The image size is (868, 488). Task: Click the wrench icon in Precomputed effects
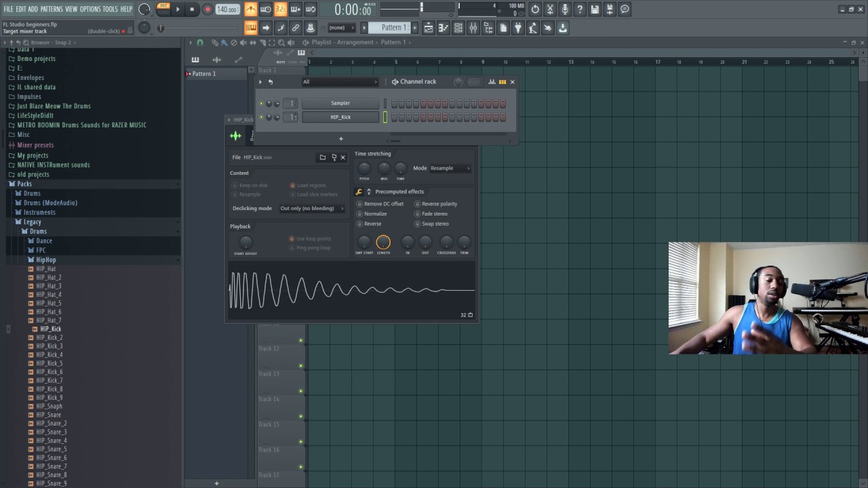click(359, 192)
